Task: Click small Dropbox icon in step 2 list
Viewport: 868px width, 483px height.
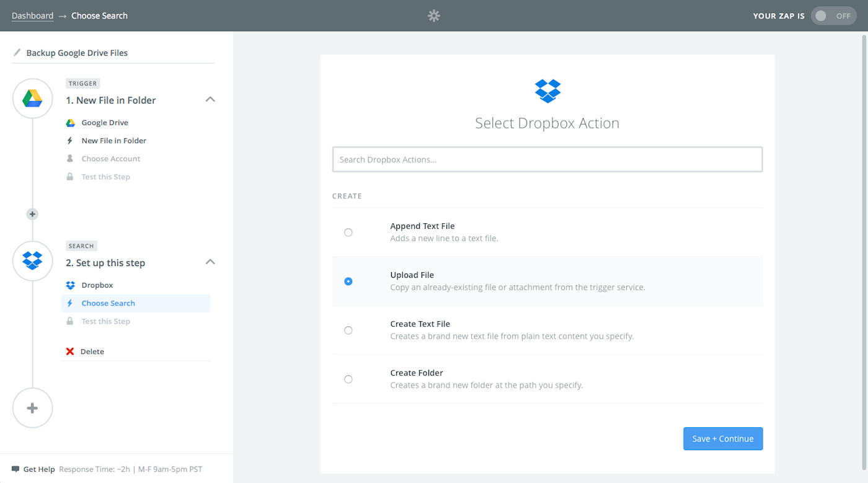Action: tap(70, 285)
